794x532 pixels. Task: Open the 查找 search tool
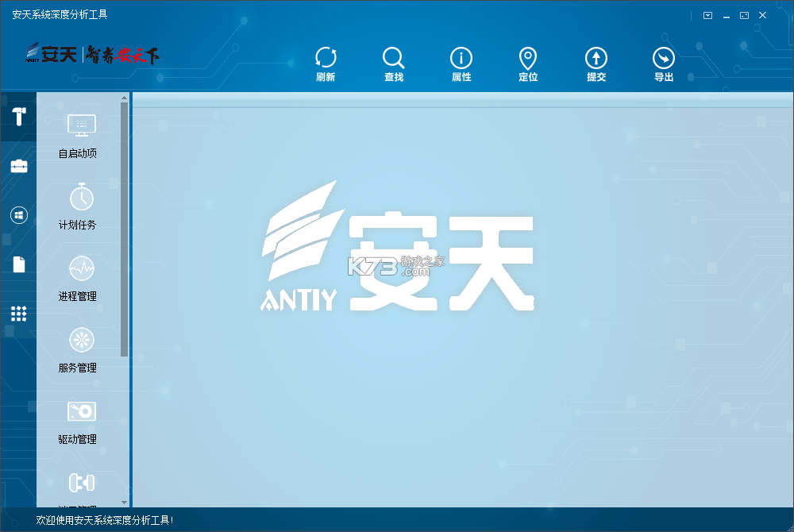pos(394,64)
